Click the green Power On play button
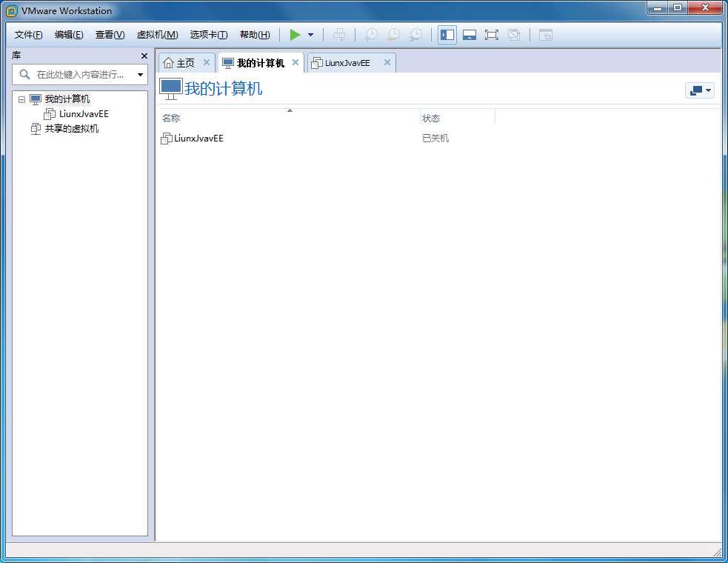This screenshot has width=728, height=563. coord(295,35)
